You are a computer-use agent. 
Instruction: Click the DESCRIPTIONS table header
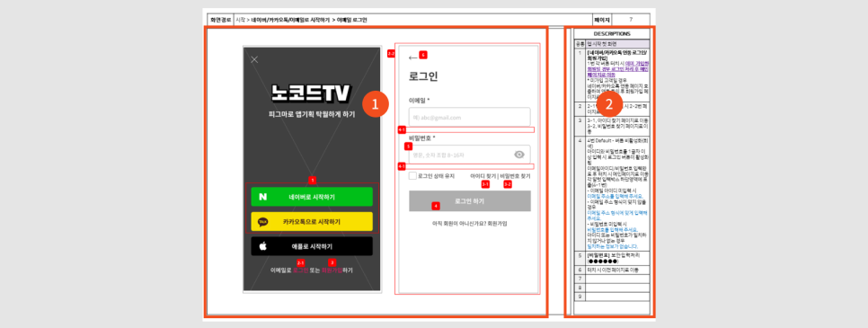click(612, 34)
